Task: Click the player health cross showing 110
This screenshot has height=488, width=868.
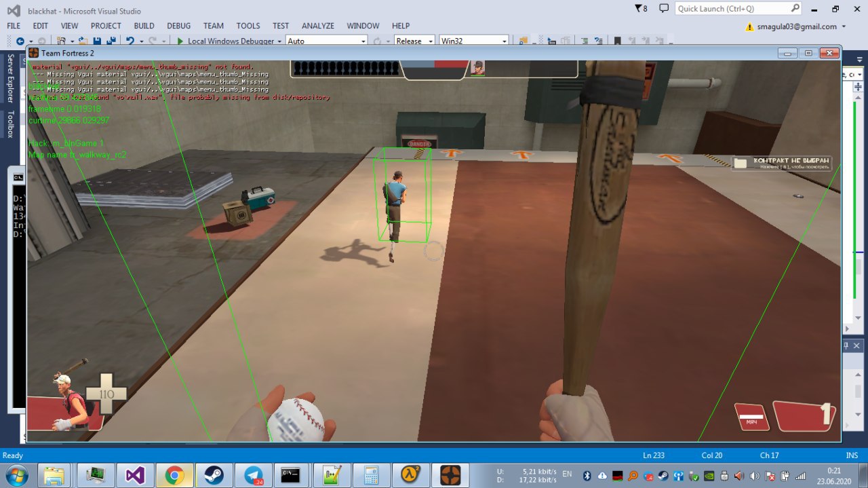Action: tap(106, 393)
